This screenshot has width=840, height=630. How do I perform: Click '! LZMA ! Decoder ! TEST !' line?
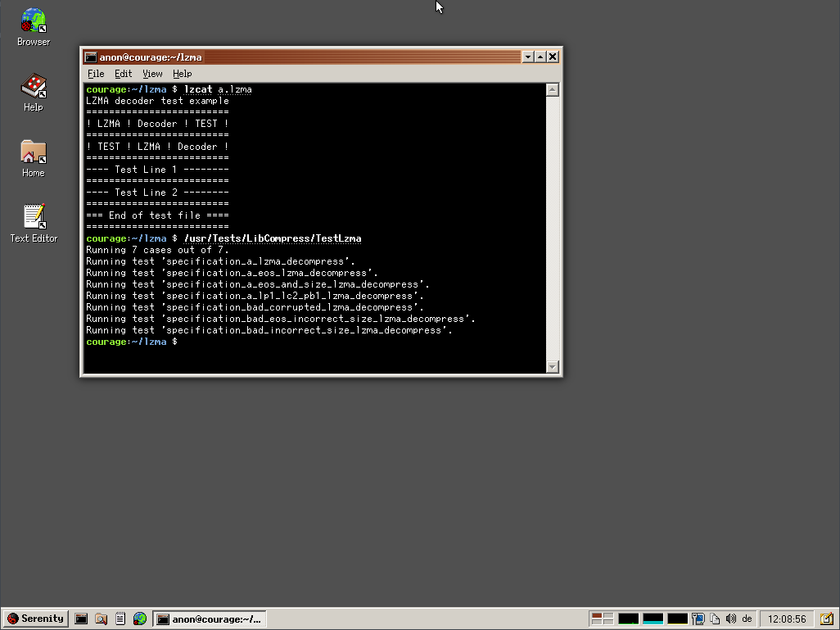157,124
